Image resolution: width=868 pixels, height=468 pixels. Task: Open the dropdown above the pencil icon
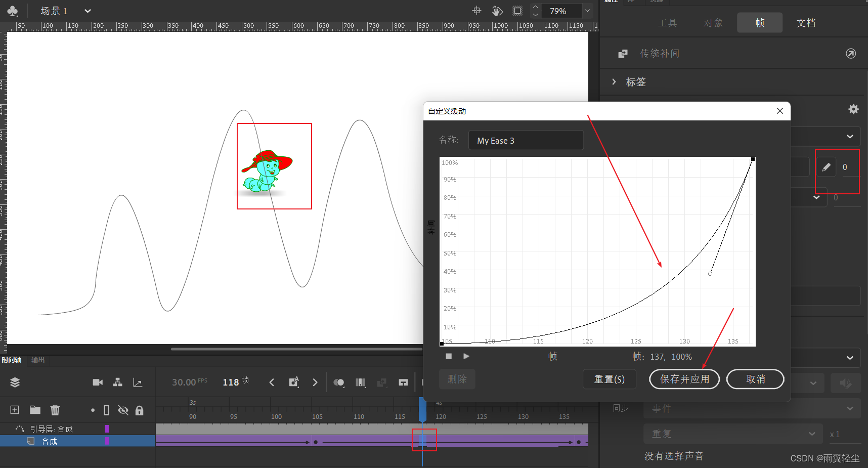point(850,137)
